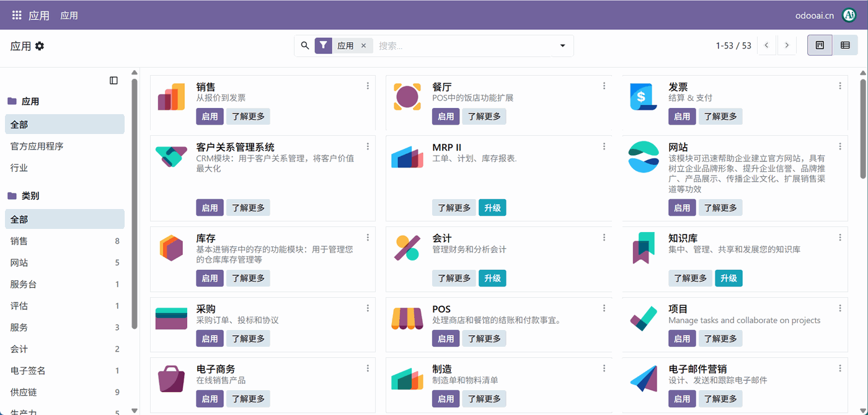
Task: Switch to kanban view
Action: [x=820, y=45]
